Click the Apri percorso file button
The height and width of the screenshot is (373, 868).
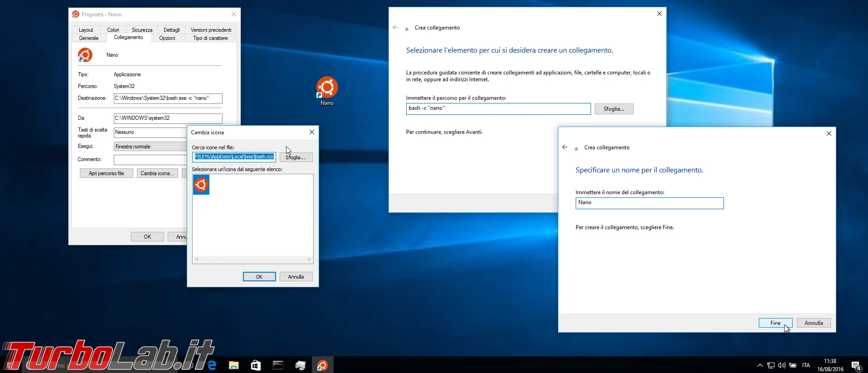(x=106, y=173)
